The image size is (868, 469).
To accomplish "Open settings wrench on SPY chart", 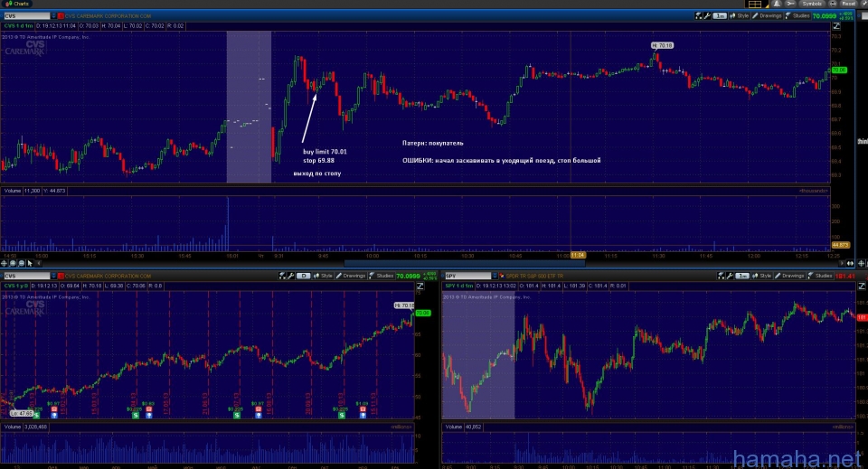I will (730, 276).
